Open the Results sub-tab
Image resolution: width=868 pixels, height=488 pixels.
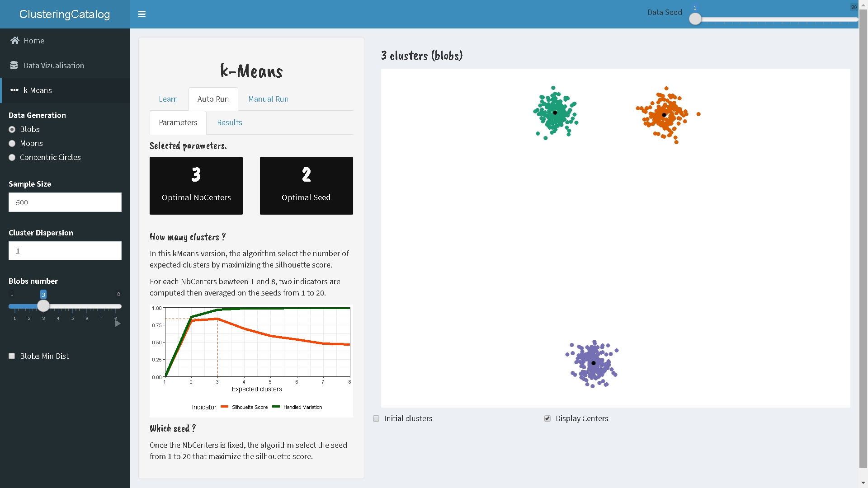pos(229,122)
